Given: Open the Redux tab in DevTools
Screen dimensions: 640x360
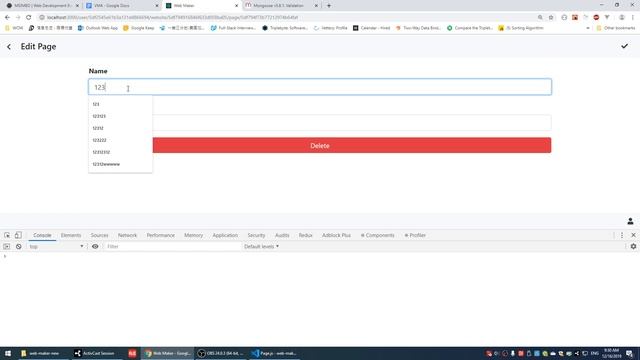Looking at the screenshot, I should pyautogui.click(x=305, y=236).
